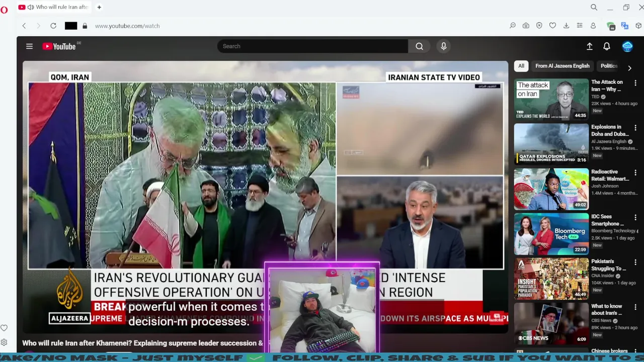Image resolution: width=644 pixels, height=362 pixels.
Task: Open 'IDC Sees Smartphone' video title
Action: (x=608, y=220)
